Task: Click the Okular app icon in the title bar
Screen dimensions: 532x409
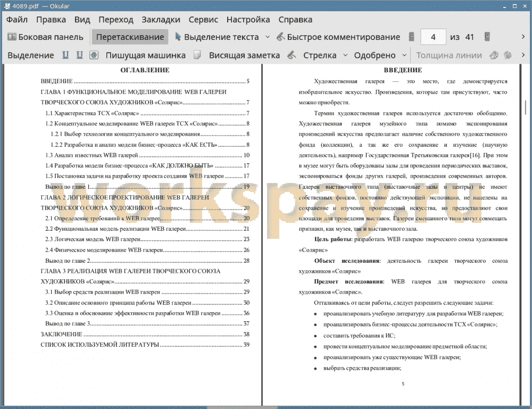Action: click(x=7, y=6)
